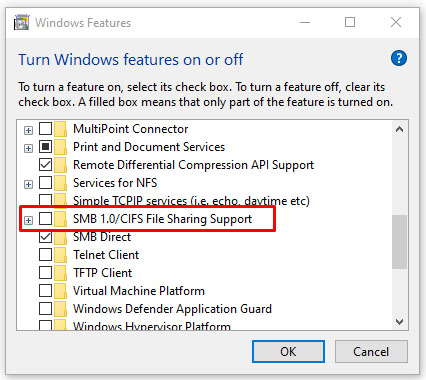Select Simple TCPIP services label

click(x=191, y=201)
